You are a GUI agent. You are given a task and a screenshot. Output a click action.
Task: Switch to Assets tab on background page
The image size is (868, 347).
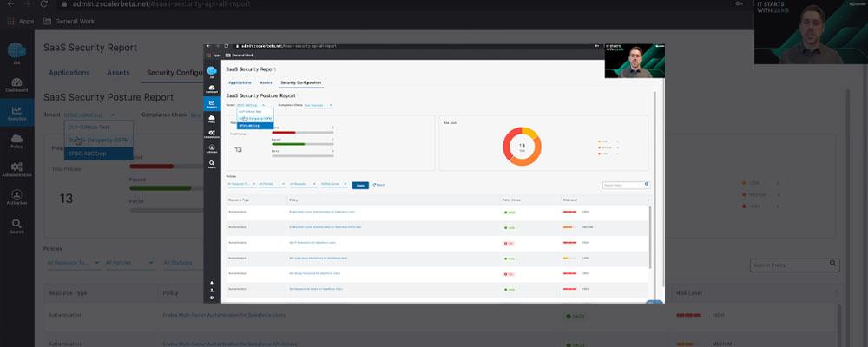[x=118, y=73]
